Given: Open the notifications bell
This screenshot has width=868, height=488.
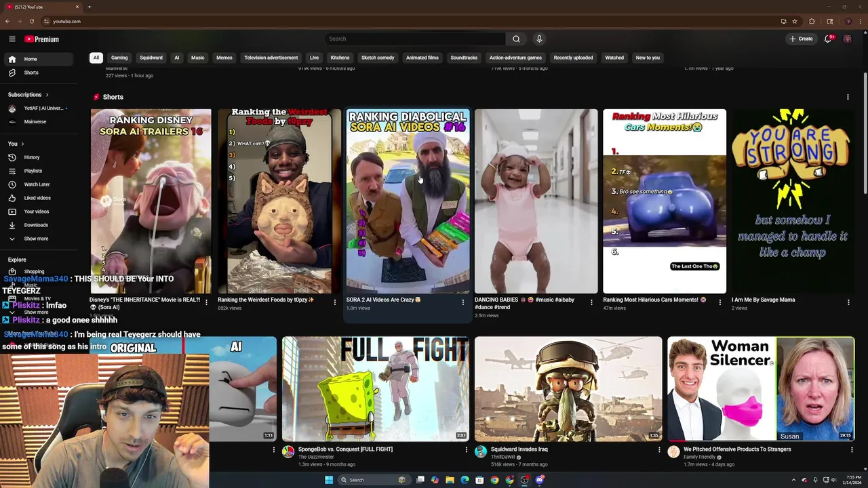Looking at the screenshot, I should point(828,39).
